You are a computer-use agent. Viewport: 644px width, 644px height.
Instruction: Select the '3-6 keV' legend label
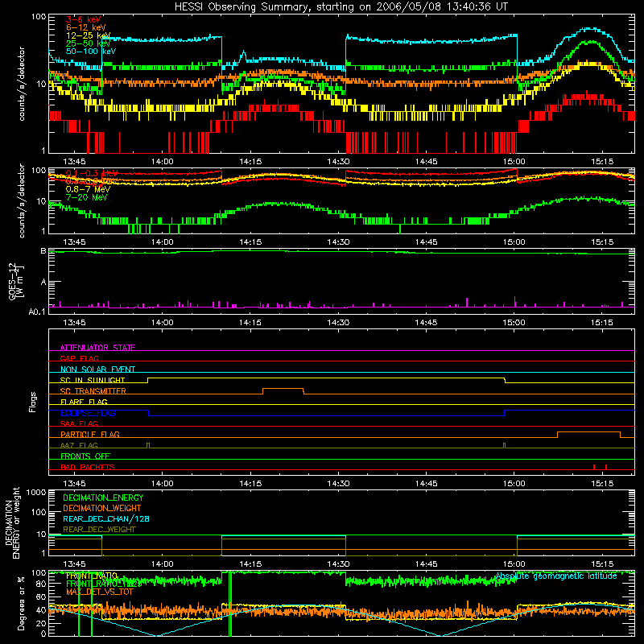[x=84, y=19]
